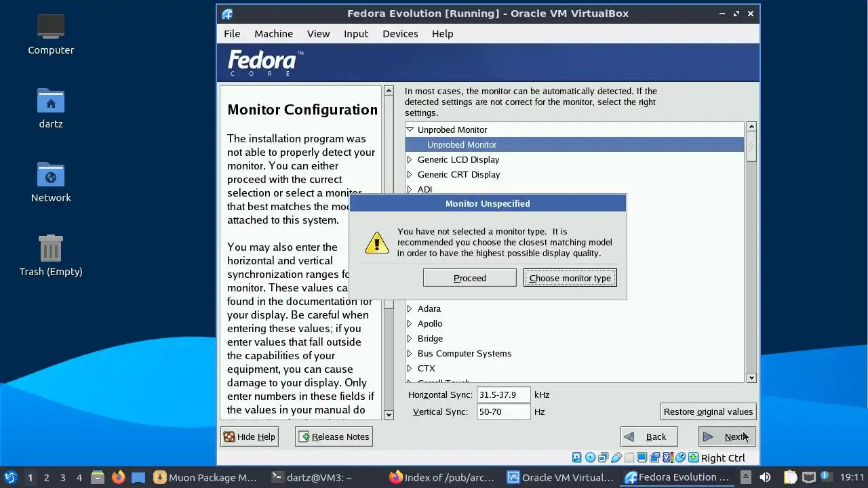Expand the Apollo monitor group
Image resolution: width=868 pixels, height=488 pixels.
[x=410, y=323]
